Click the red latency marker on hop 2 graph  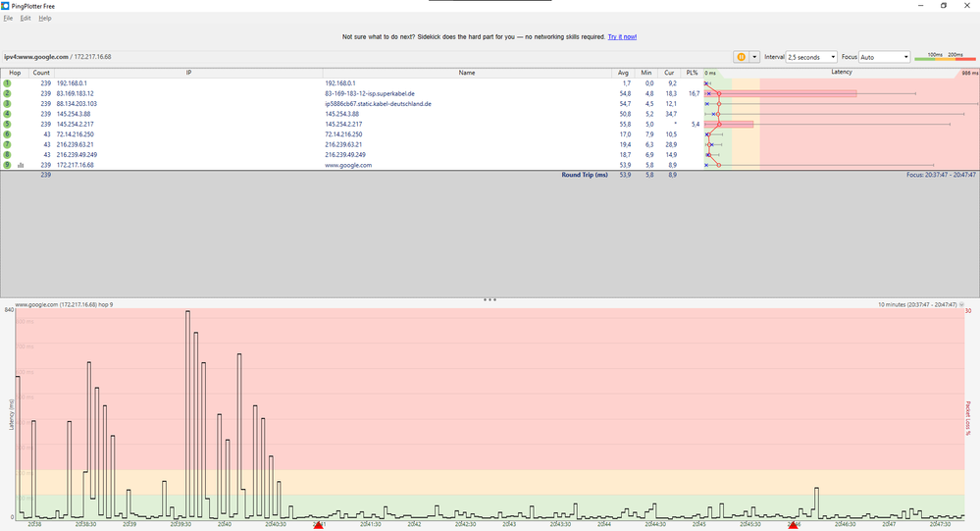719,94
